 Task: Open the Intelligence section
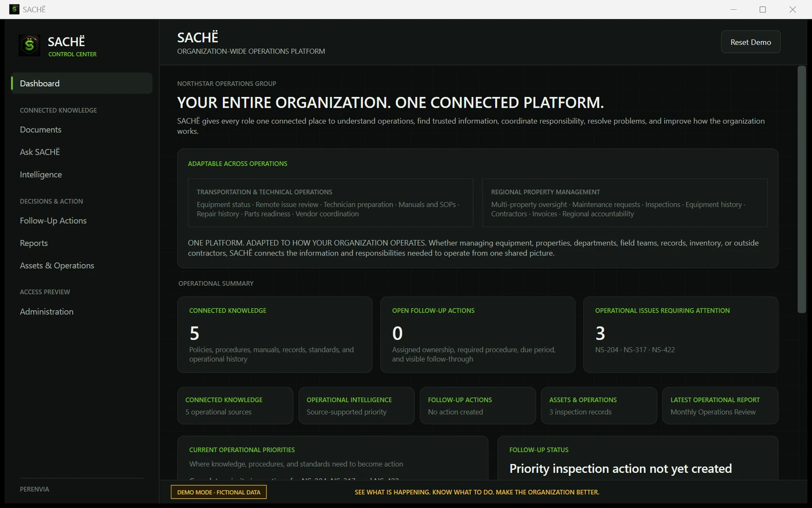tap(41, 174)
